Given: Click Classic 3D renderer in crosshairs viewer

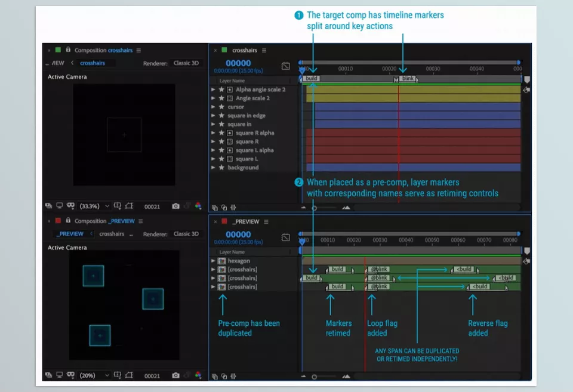Looking at the screenshot, I should (x=186, y=63).
